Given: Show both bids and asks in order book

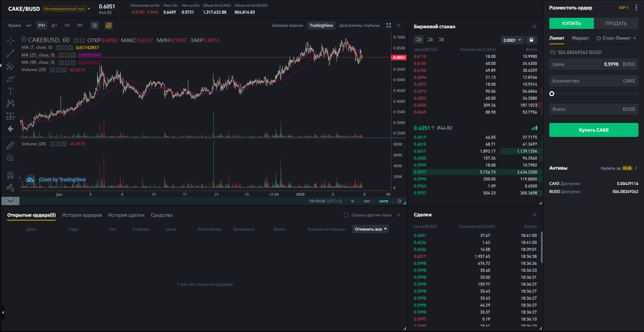Looking at the screenshot, I should [419, 39].
